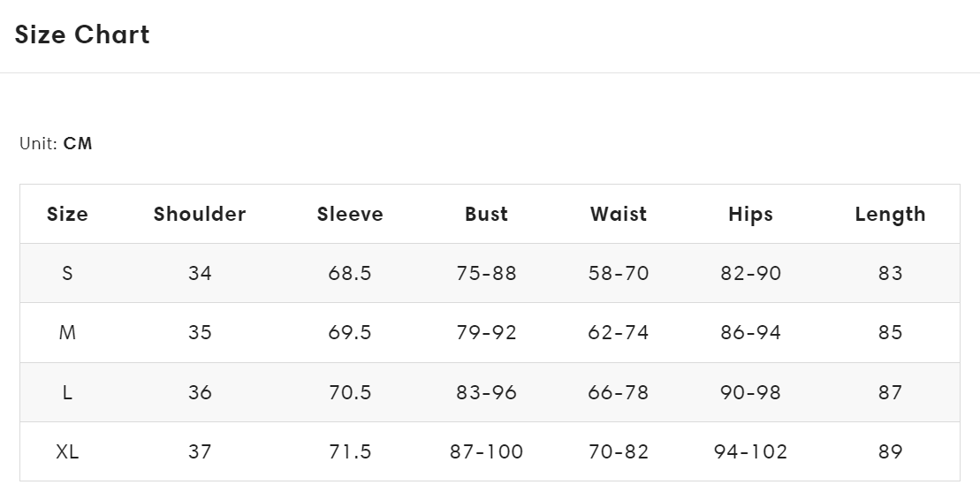Select the 94-102 hips value
Viewport: 980px width, 500px height.
pos(750,452)
